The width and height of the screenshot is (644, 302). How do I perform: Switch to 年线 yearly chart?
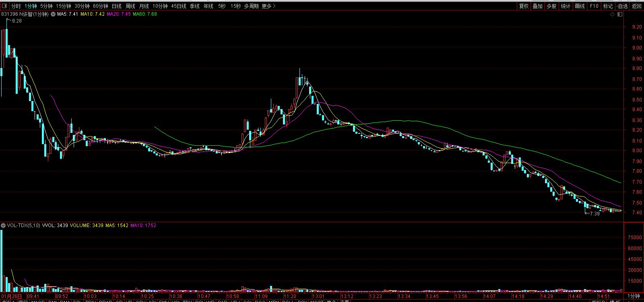208,6
